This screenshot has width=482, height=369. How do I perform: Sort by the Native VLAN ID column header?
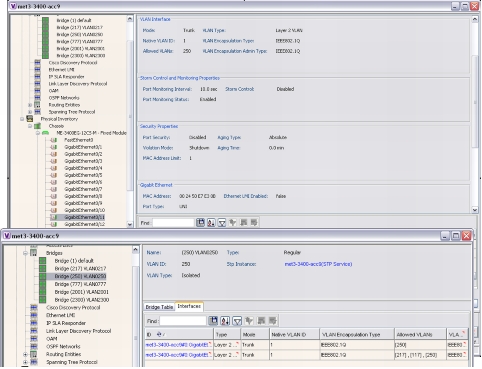[294, 334]
